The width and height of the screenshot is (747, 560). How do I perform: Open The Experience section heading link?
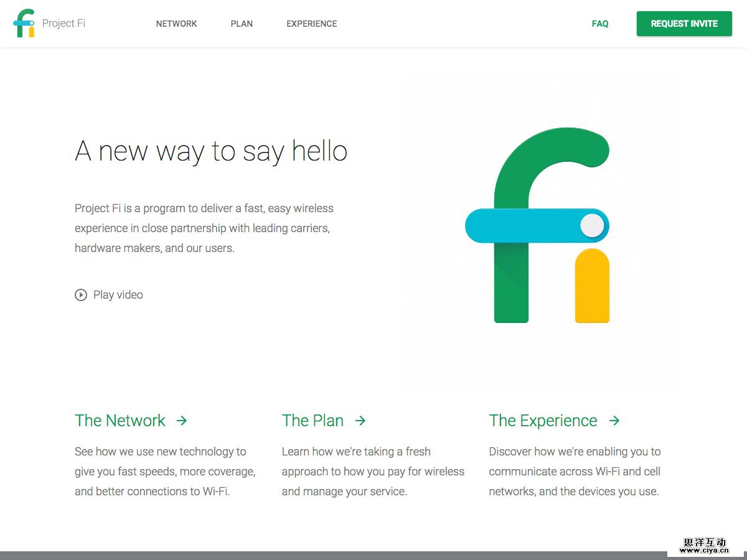[543, 421]
